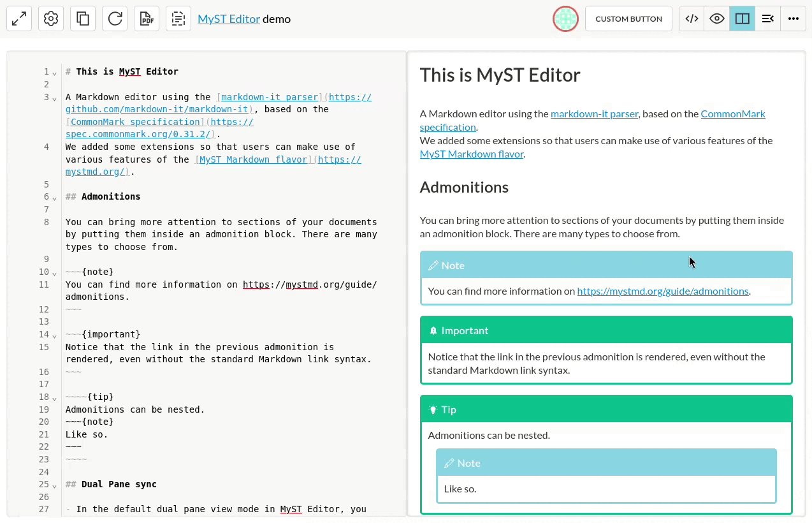Fold the tip block at line 18

click(55, 398)
